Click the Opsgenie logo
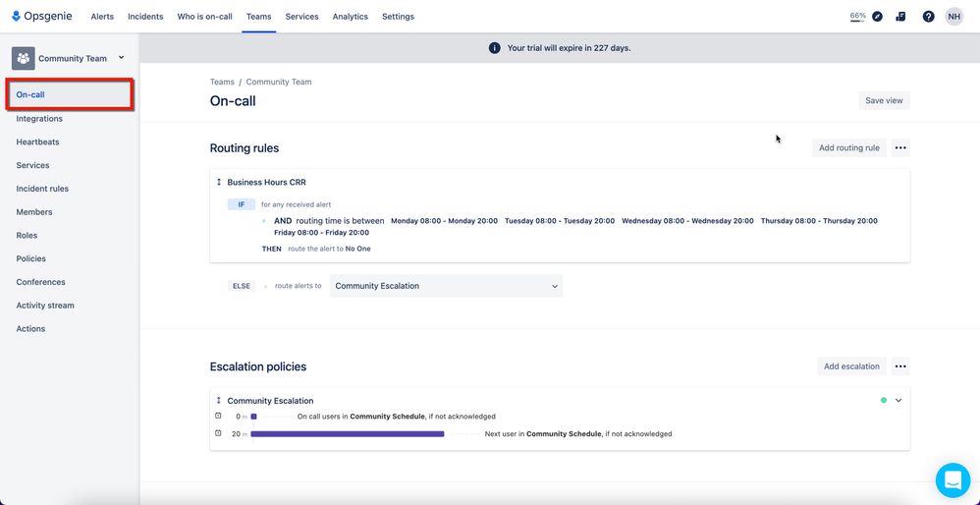980x505 pixels. (x=42, y=17)
